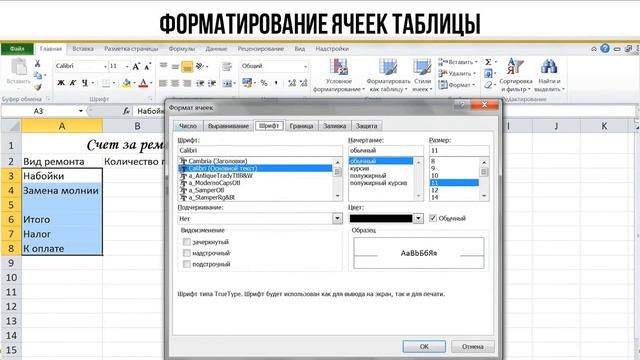Image resolution: width=640 pixels, height=360 pixels.
Task: Click the black font color swatch
Action: coord(381,218)
